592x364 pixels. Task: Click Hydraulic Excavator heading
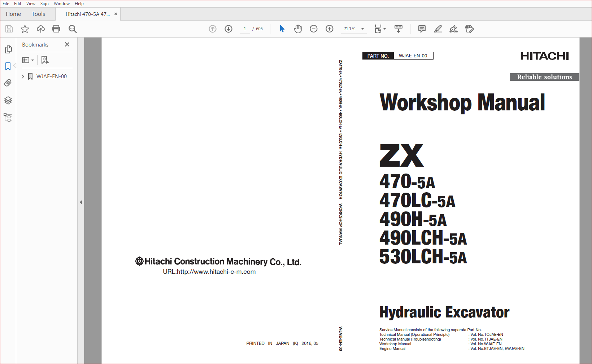pos(444,312)
